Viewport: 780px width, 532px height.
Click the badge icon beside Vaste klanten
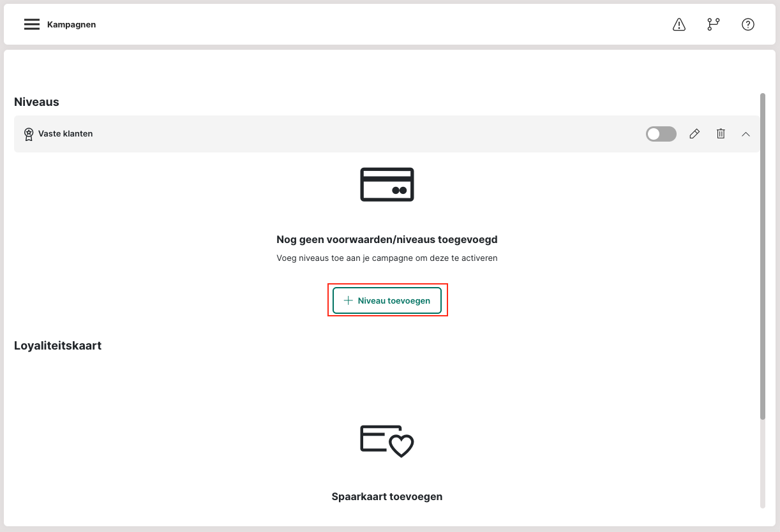pos(29,134)
